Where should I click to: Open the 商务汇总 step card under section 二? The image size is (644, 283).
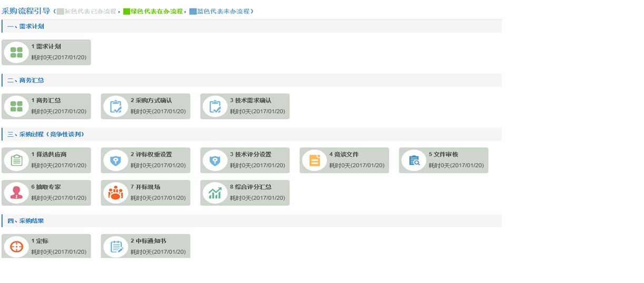coord(46,106)
